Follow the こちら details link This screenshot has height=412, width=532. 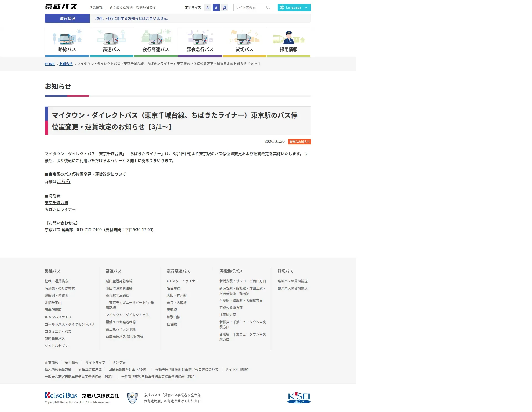[x=63, y=181]
